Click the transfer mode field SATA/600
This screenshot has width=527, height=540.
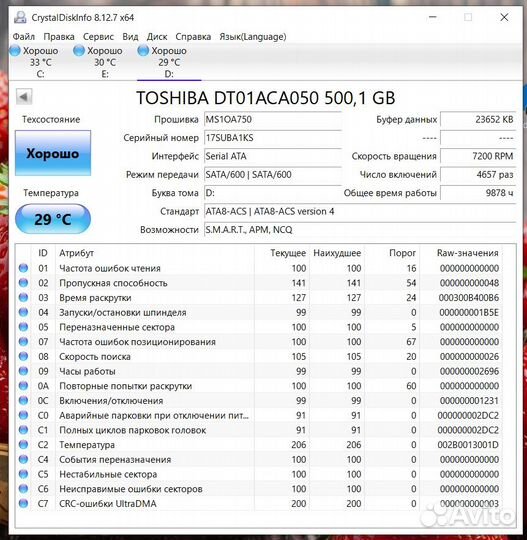click(x=272, y=175)
